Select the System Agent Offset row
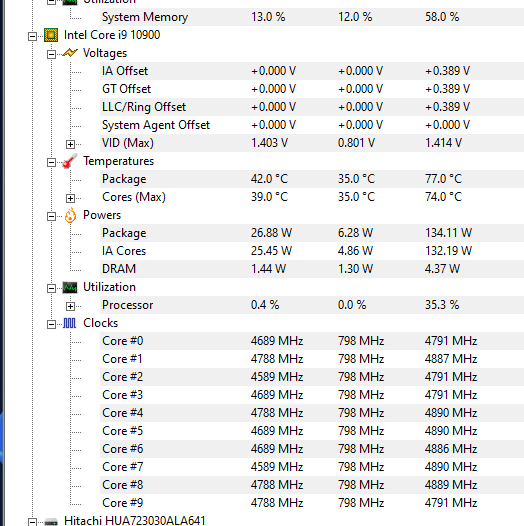524x526 pixels. [312, 125]
